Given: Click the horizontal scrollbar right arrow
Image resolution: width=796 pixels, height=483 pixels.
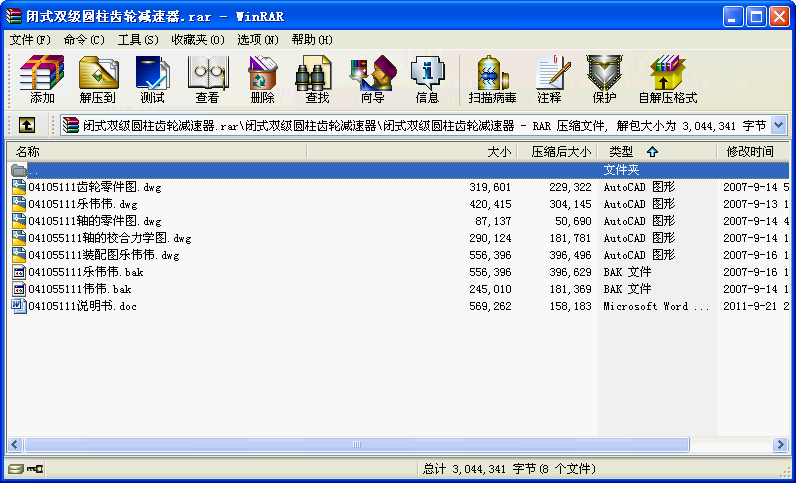Looking at the screenshot, I should (780, 445).
